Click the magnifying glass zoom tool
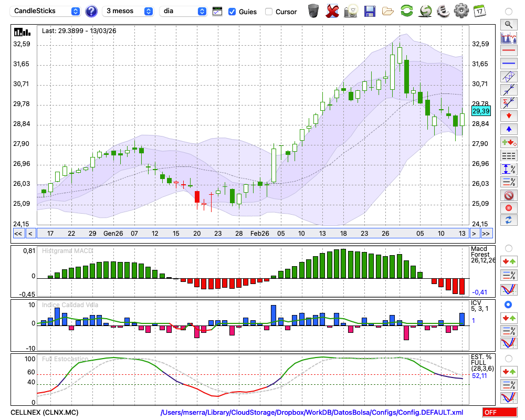 [x=508, y=24]
